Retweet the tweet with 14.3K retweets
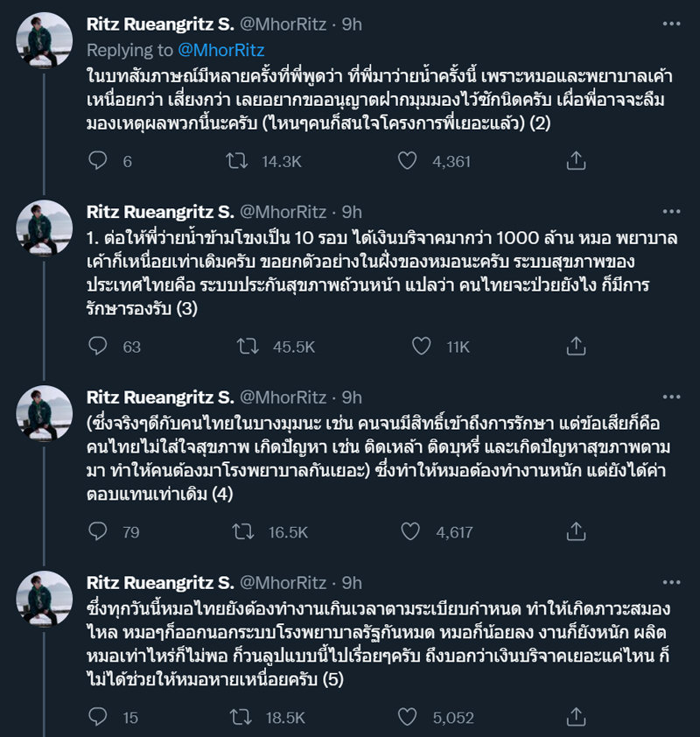 [x=235, y=161]
